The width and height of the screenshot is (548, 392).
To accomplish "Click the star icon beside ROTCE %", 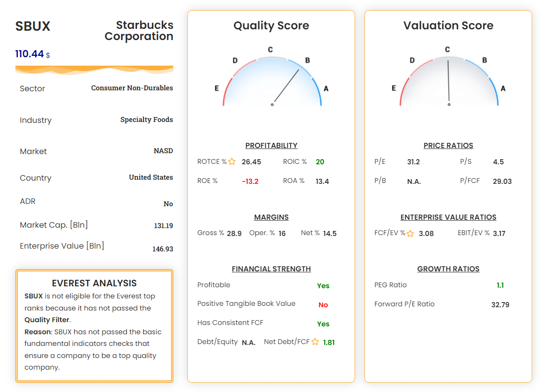I will [232, 162].
